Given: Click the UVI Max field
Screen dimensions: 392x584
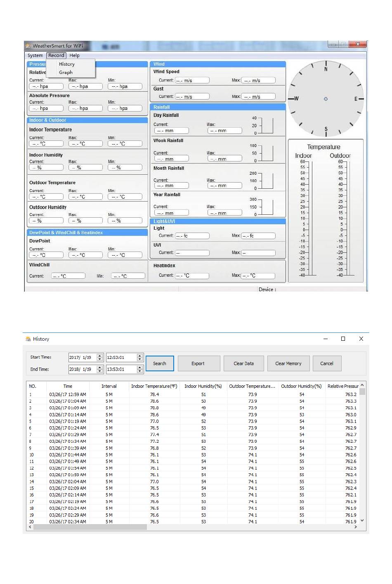Looking at the screenshot, I should tap(258, 253).
